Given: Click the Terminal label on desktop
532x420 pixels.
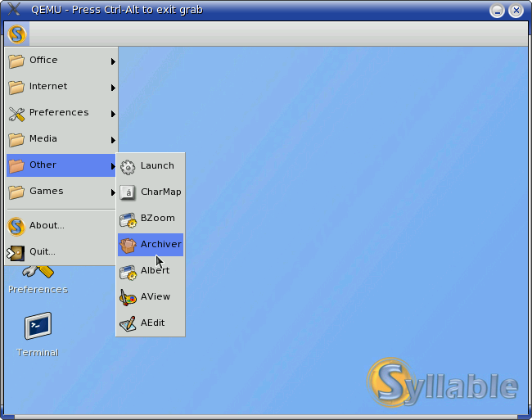Looking at the screenshot, I should 38,353.
